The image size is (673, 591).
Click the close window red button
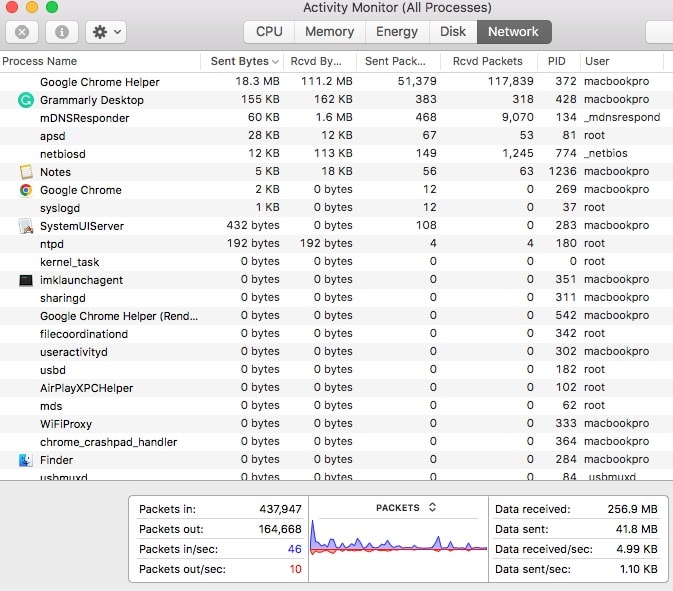tap(12, 7)
